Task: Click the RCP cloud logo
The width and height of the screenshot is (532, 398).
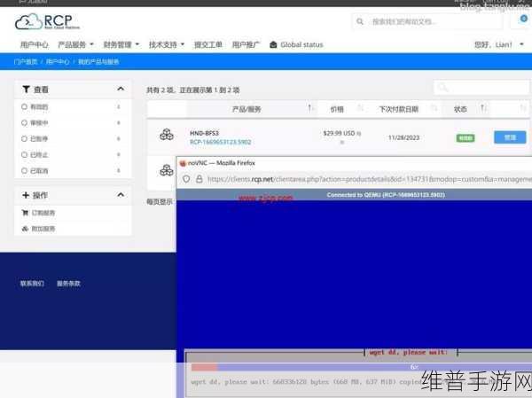Action: coord(47,21)
